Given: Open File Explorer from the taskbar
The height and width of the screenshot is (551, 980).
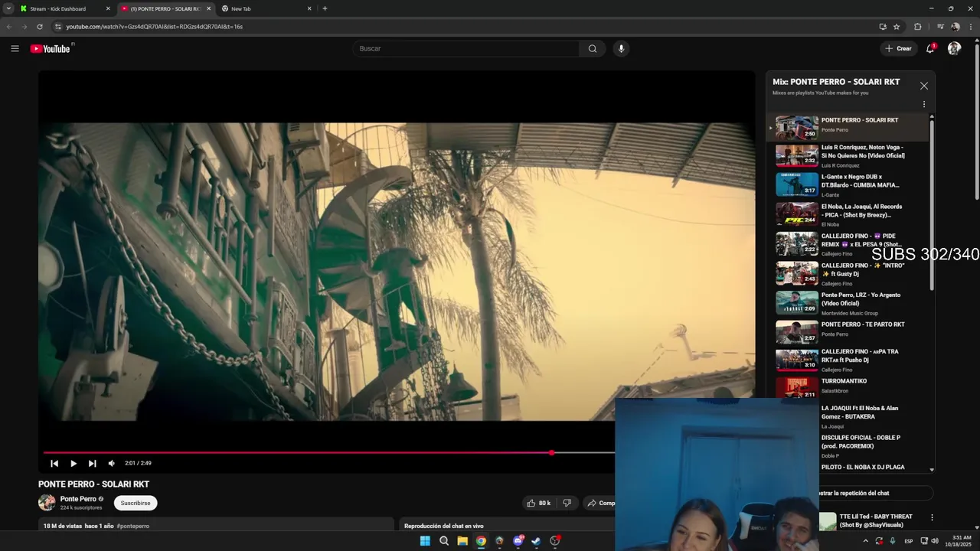Looking at the screenshot, I should 462,541.
